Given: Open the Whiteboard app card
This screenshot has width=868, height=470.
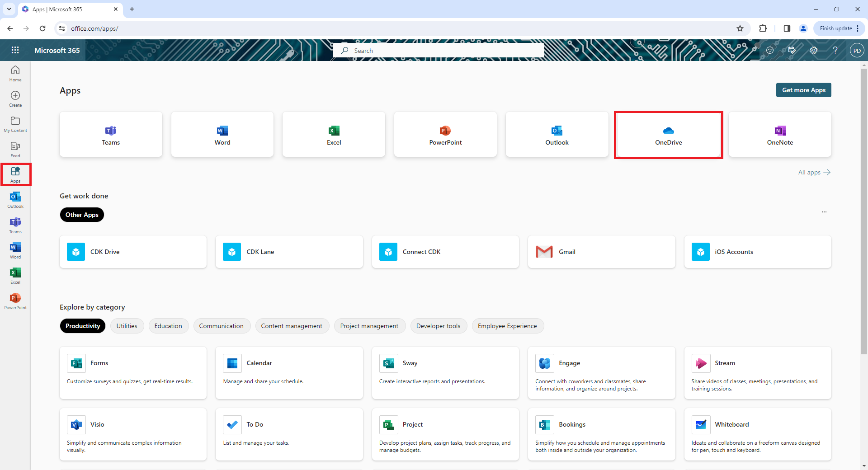Looking at the screenshot, I should point(758,434).
